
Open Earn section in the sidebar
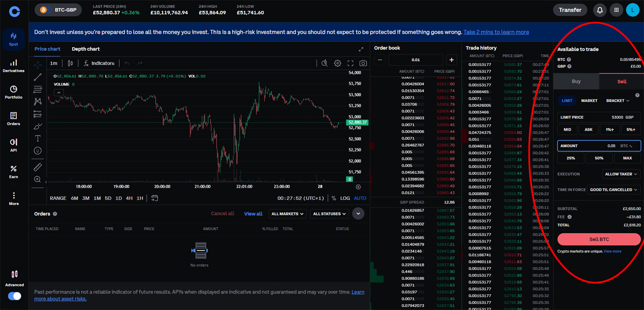[13, 171]
